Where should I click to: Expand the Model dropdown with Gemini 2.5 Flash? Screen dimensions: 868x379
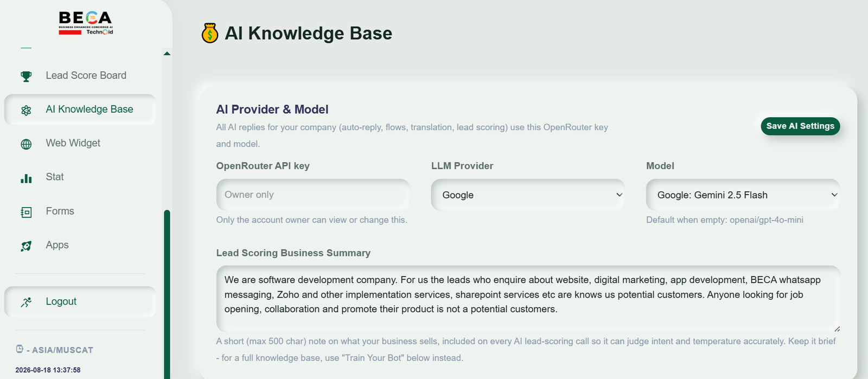coord(743,195)
